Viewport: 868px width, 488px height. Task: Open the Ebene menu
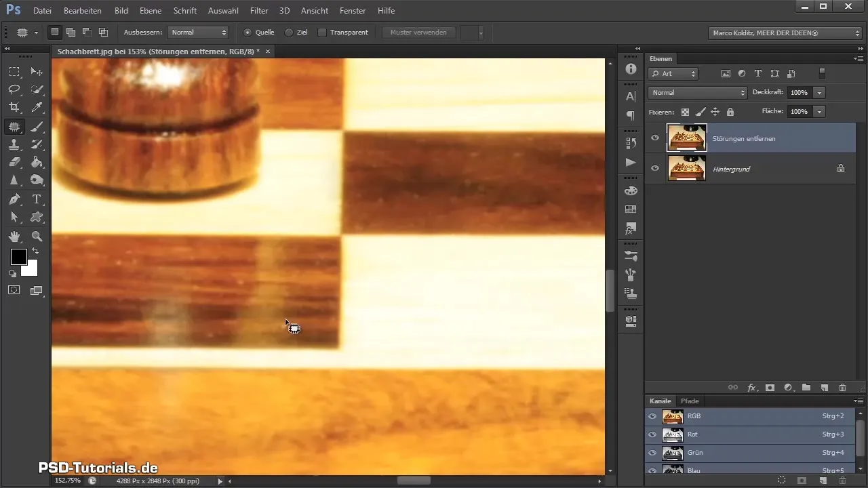click(x=151, y=11)
